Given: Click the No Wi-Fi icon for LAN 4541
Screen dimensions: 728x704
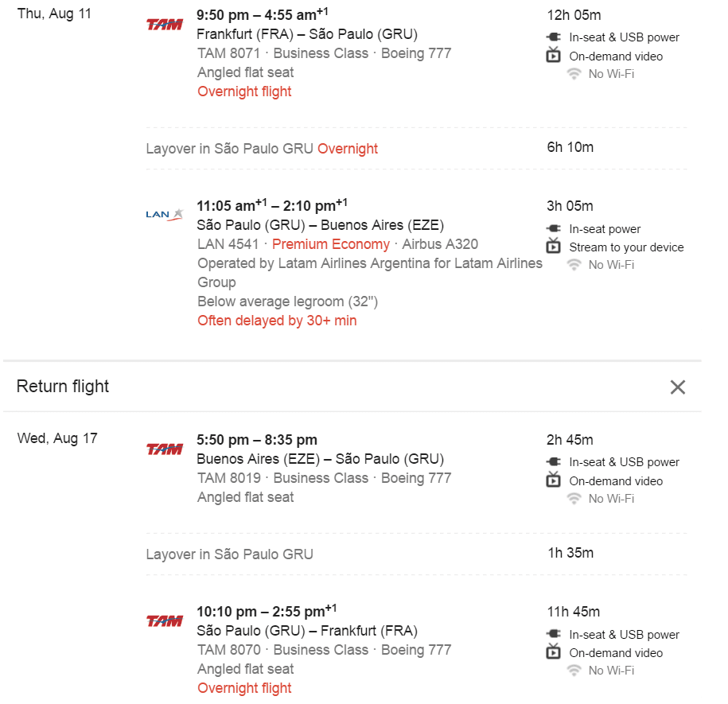Looking at the screenshot, I should [x=574, y=265].
